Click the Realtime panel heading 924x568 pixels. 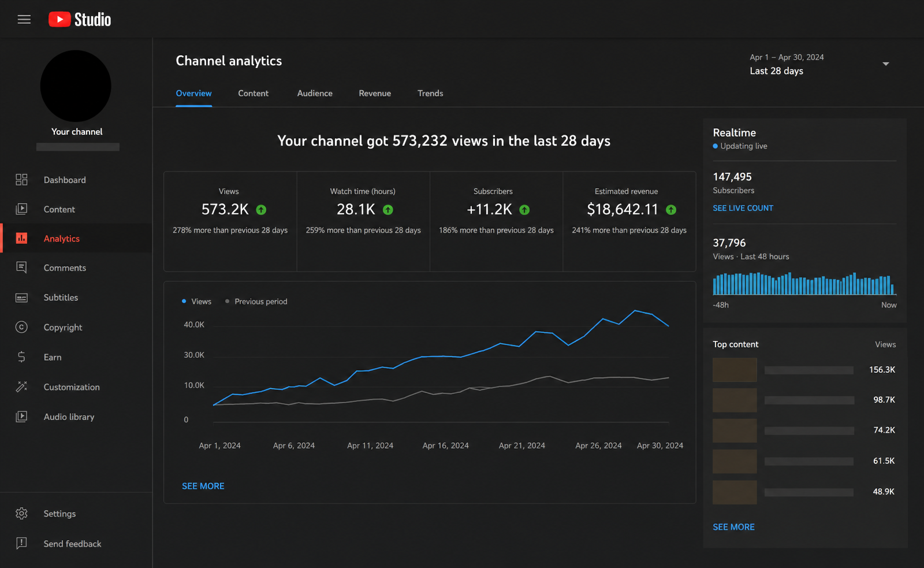pos(734,133)
